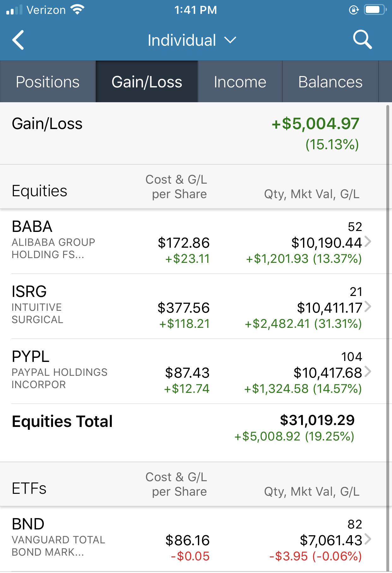Tap the Wi-Fi status icon
392x573 pixels.
[77, 9]
